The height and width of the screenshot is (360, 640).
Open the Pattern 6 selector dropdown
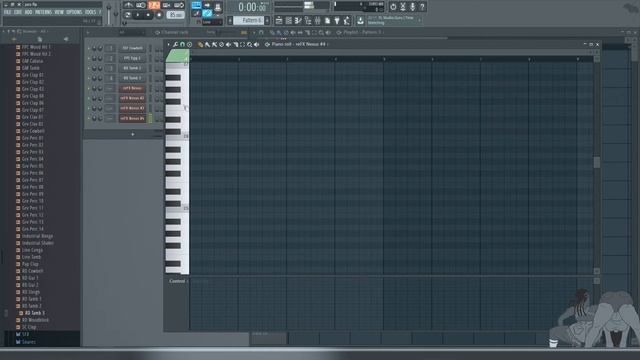tap(250, 20)
